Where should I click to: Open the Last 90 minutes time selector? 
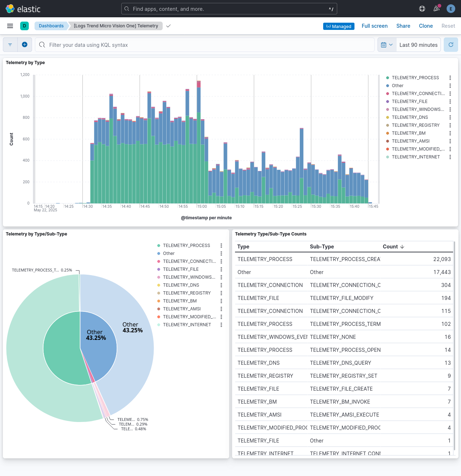418,44
